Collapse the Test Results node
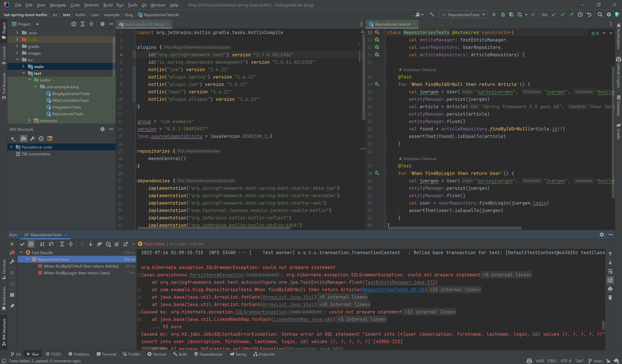The height and width of the screenshot is (364, 622). pyautogui.click(x=21, y=252)
